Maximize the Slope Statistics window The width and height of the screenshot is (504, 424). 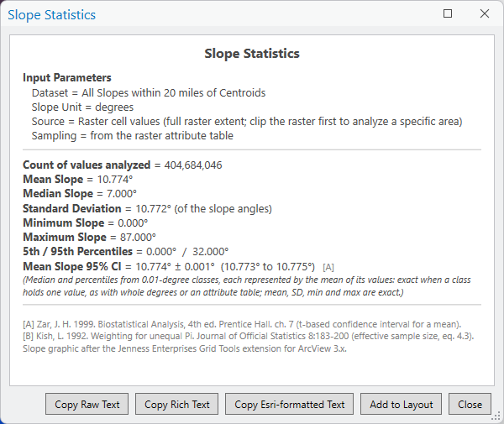[448, 13]
